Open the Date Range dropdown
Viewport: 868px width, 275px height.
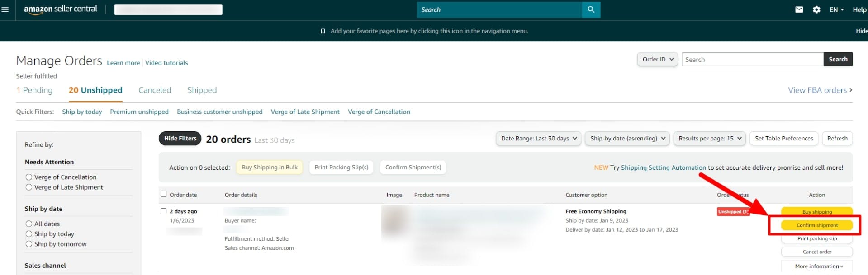539,139
